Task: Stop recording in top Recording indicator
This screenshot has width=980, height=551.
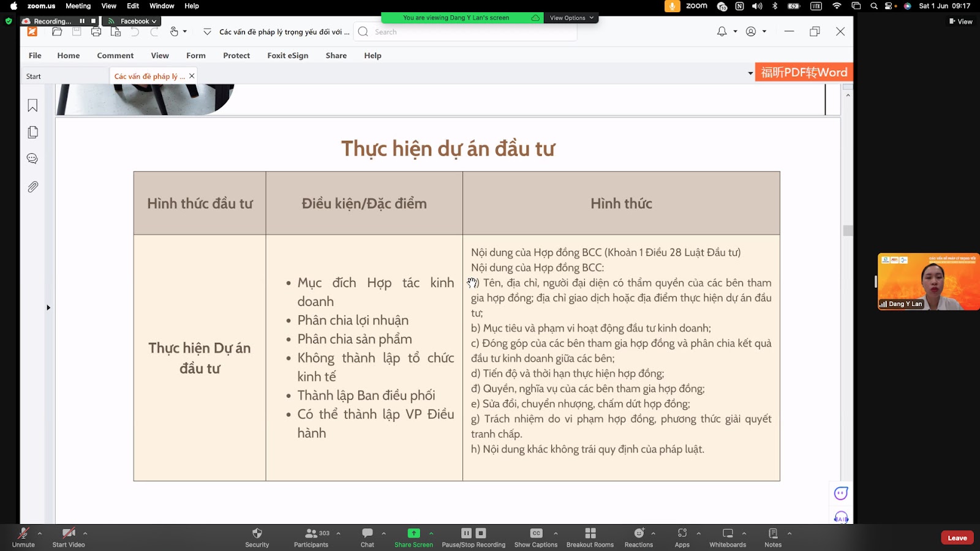Action: (94, 21)
